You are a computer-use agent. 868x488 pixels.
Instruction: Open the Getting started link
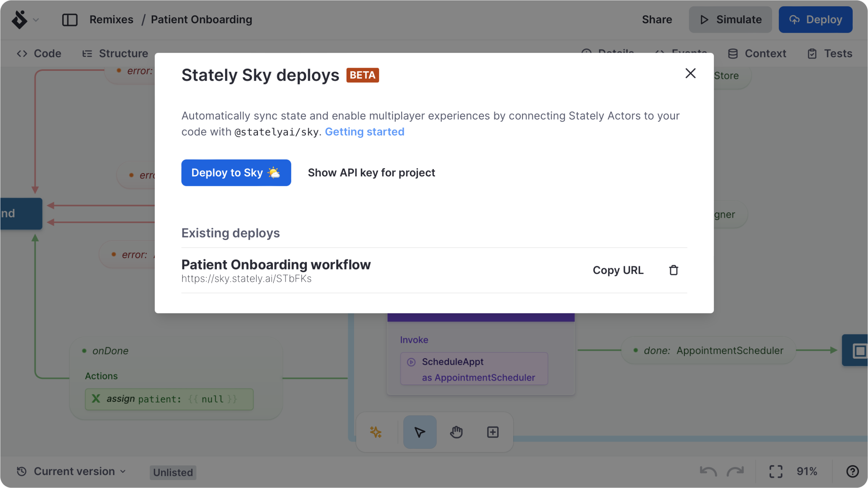[364, 132]
